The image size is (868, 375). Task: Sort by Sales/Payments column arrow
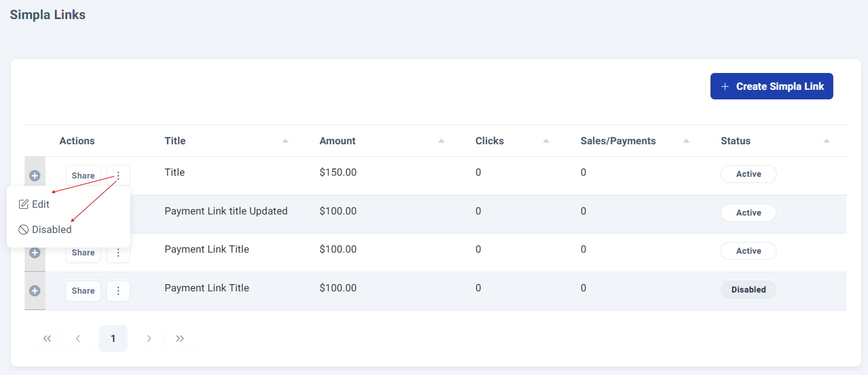point(686,141)
